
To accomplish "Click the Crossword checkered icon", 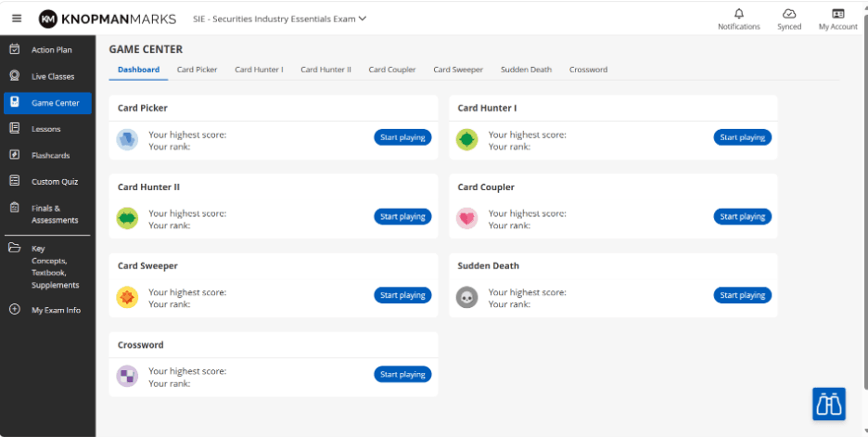I will click(x=127, y=377).
